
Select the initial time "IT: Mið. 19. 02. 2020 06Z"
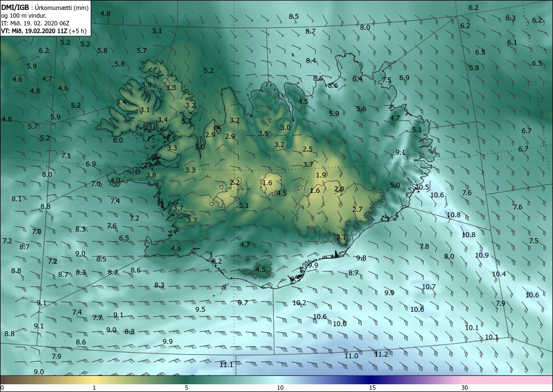coord(35,23)
